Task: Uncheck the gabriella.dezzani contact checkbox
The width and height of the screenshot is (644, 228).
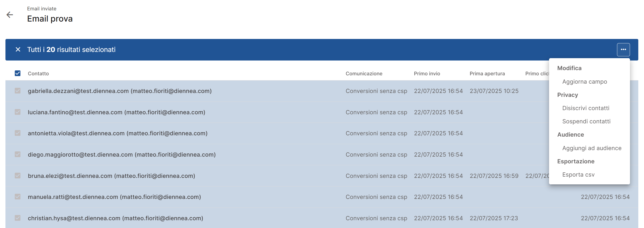Action: [x=18, y=91]
